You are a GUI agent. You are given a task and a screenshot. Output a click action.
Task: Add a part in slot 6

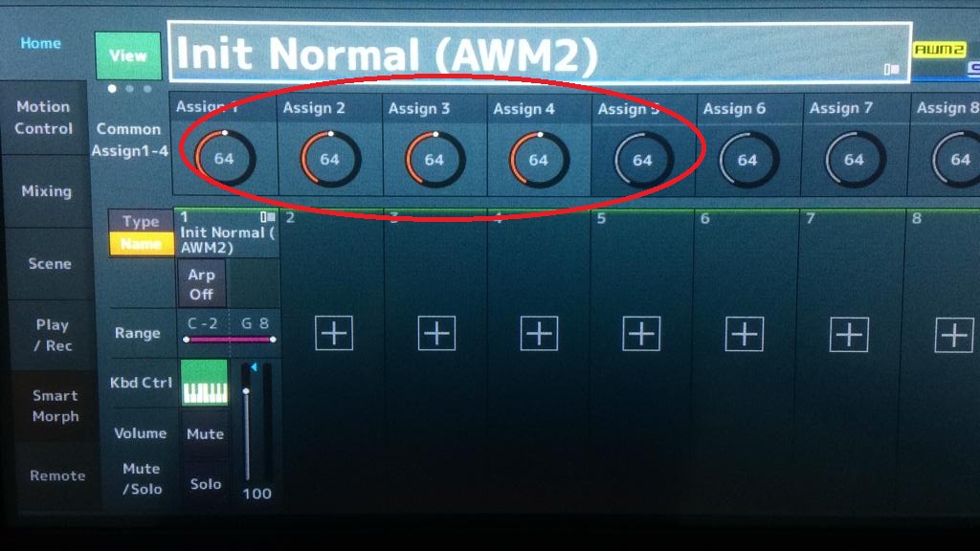coord(745,334)
